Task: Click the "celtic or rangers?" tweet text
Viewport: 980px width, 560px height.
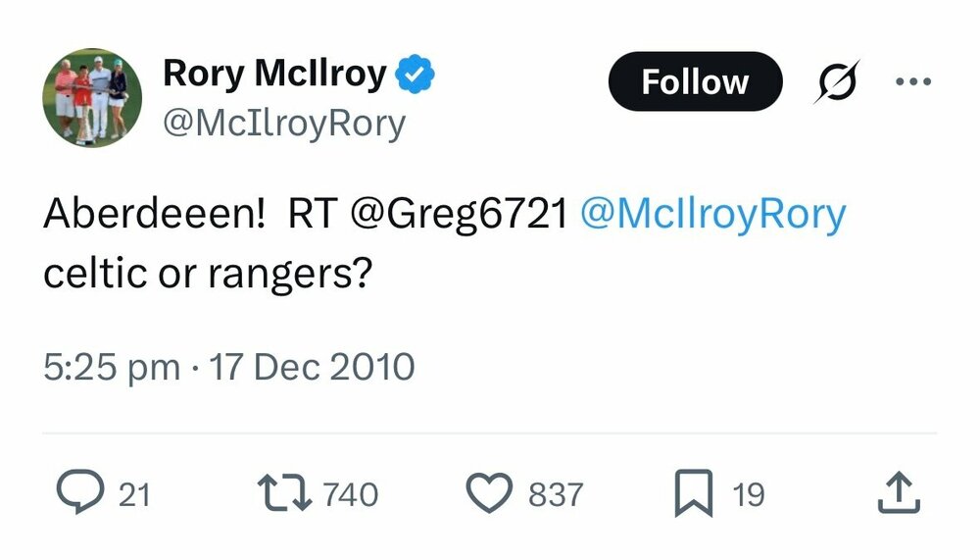Action: 206,274
